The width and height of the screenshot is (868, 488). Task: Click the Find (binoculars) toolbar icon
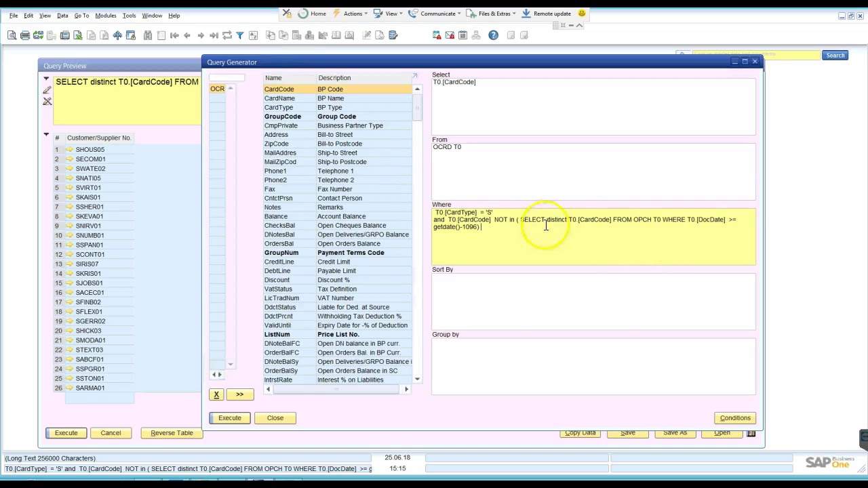pyautogui.click(x=148, y=35)
